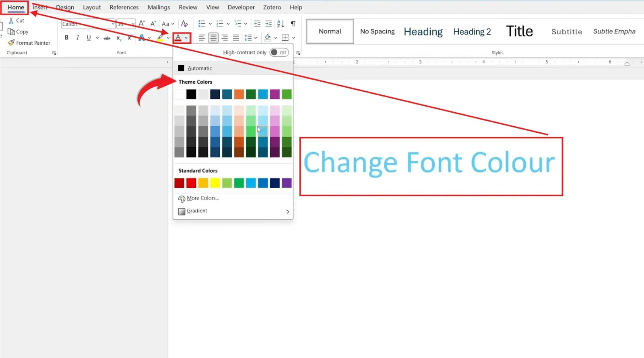644x358 pixels.
Task: Apply the Subtitle style
Action: [566, 31]
